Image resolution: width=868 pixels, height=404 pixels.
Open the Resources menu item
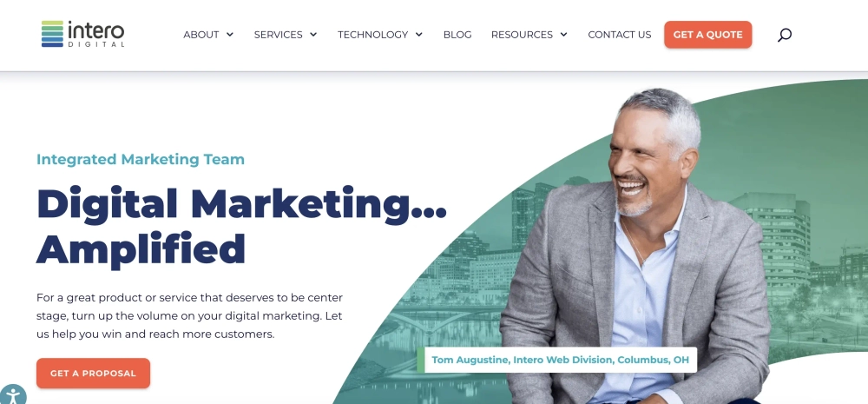(522, 35)
